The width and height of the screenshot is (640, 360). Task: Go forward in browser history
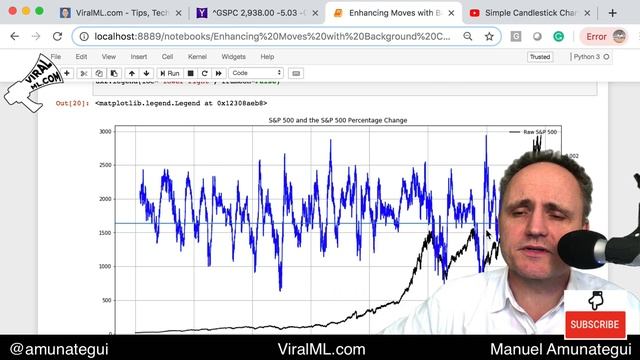tap(36, 36)
